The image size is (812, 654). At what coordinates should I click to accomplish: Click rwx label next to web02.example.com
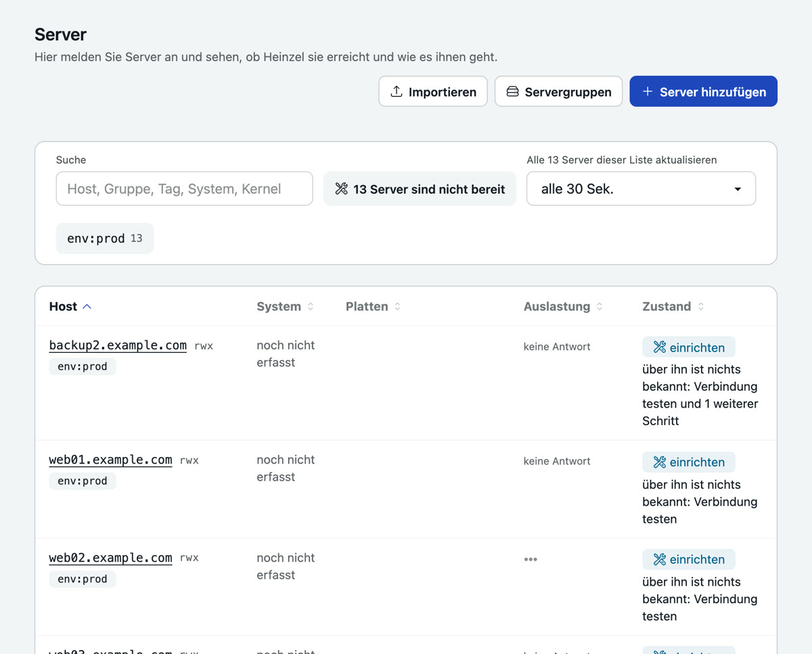click(189, 558)
